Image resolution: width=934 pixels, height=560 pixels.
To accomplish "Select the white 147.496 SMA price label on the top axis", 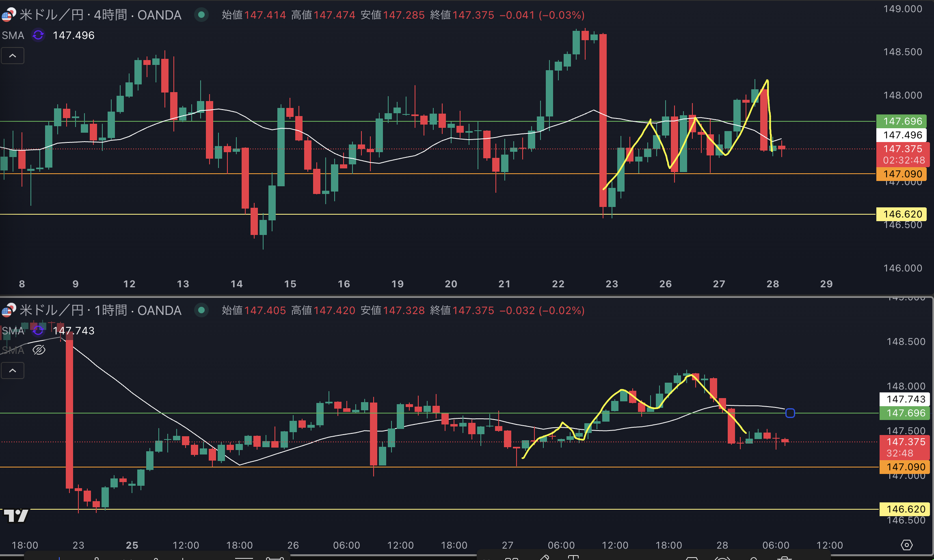I will (902, 135).
